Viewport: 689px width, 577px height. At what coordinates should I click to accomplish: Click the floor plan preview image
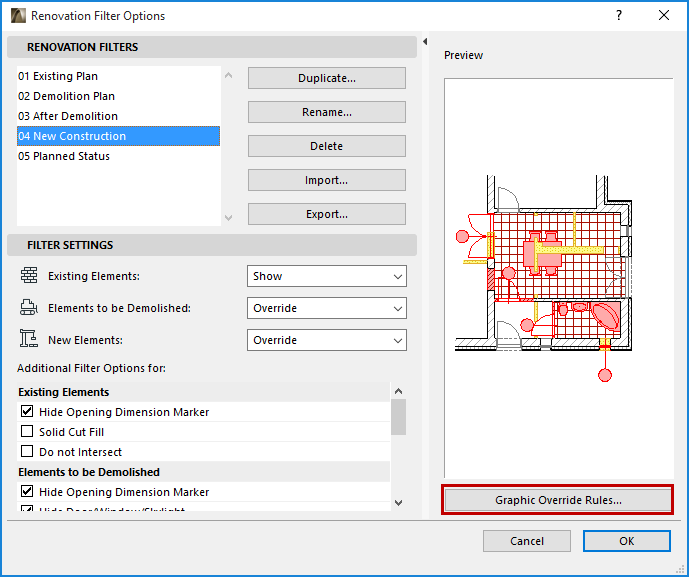558,278
